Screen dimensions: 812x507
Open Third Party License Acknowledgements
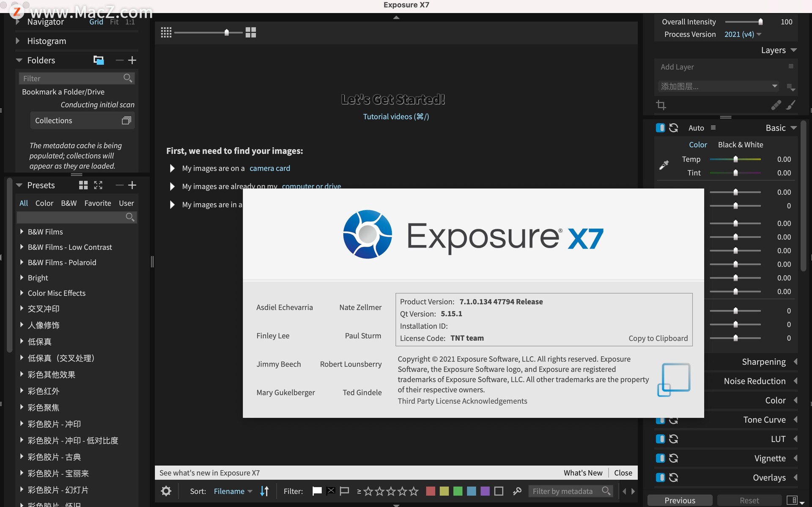click(462, 401)
